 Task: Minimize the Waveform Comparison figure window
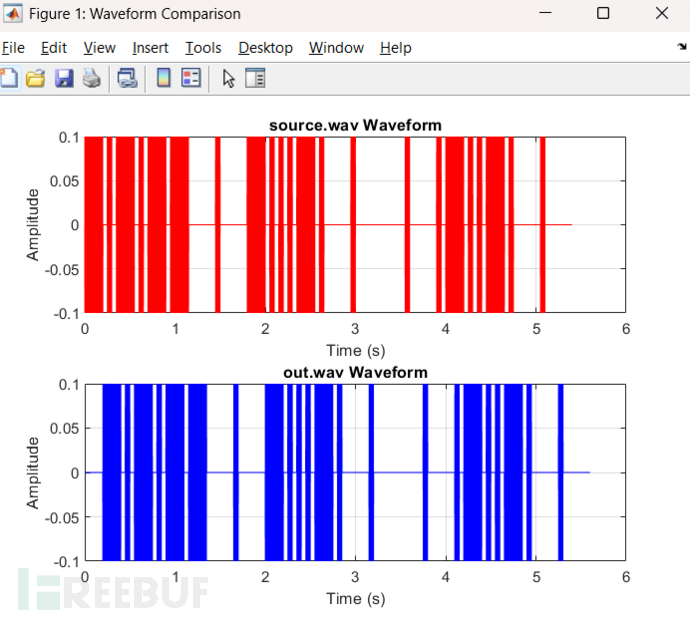[545, 13]
